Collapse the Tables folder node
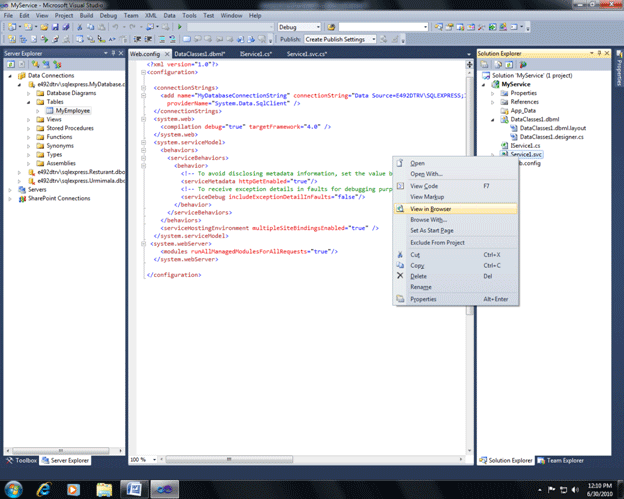624x499 pixels. coord(29,101)
